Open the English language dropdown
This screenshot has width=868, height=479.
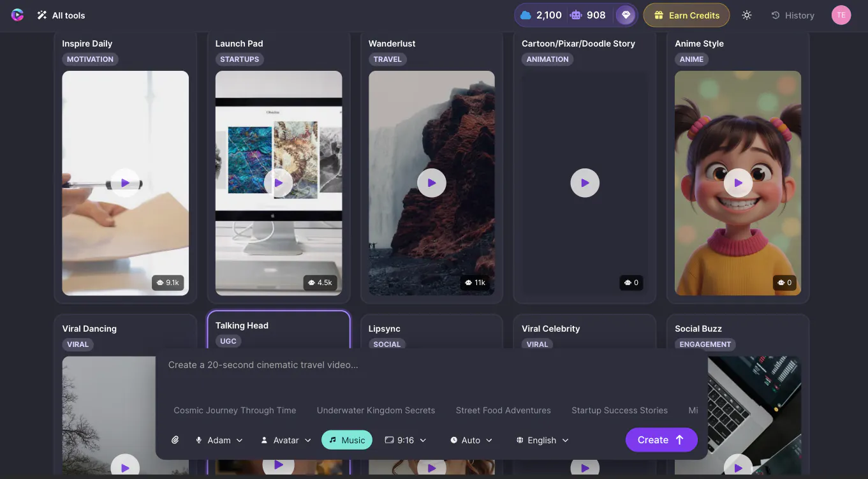pos(542,440)
